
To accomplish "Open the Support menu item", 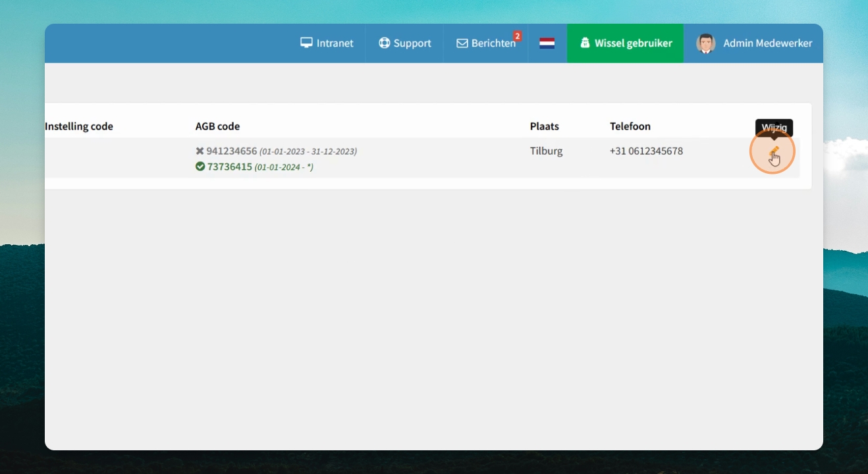I will [x=404, y=43].
